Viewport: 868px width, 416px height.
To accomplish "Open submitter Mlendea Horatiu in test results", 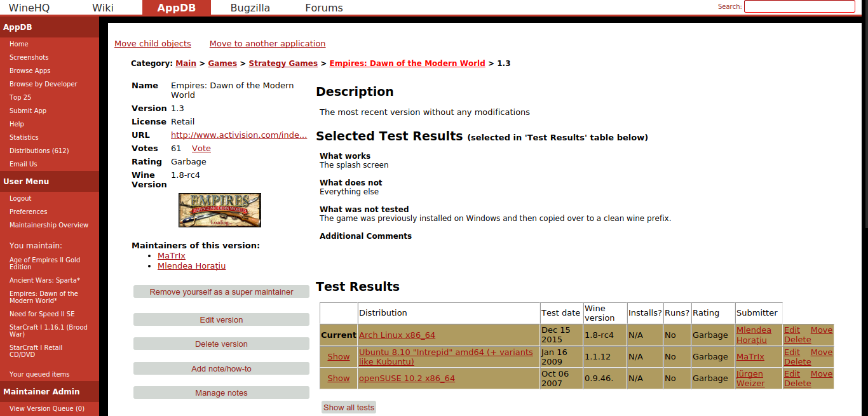I will pyautogui.click(x=754, y=335).
